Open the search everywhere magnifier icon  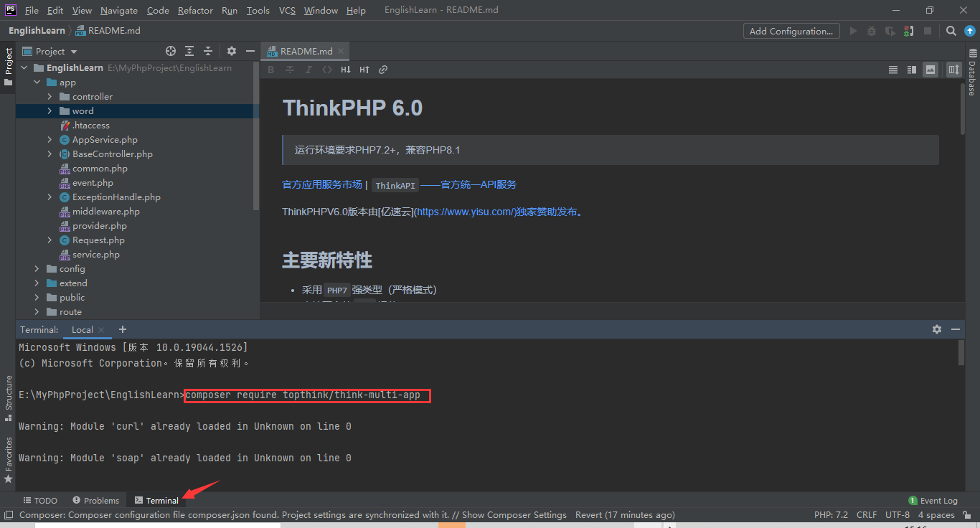[950, 30]
